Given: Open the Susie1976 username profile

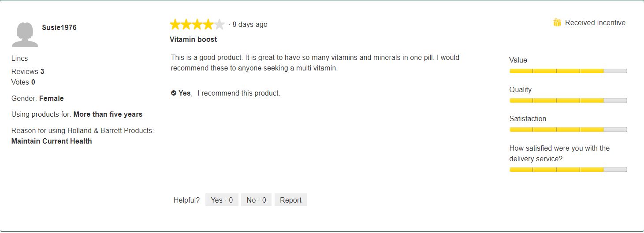Looking at the screenshot, I should point(59,27).
